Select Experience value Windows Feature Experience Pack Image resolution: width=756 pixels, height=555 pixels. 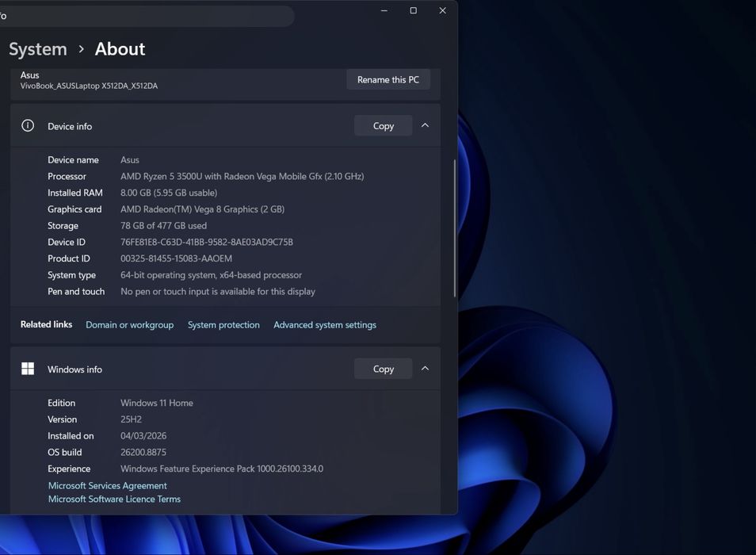pyautogui.click(x=222, y=469)
